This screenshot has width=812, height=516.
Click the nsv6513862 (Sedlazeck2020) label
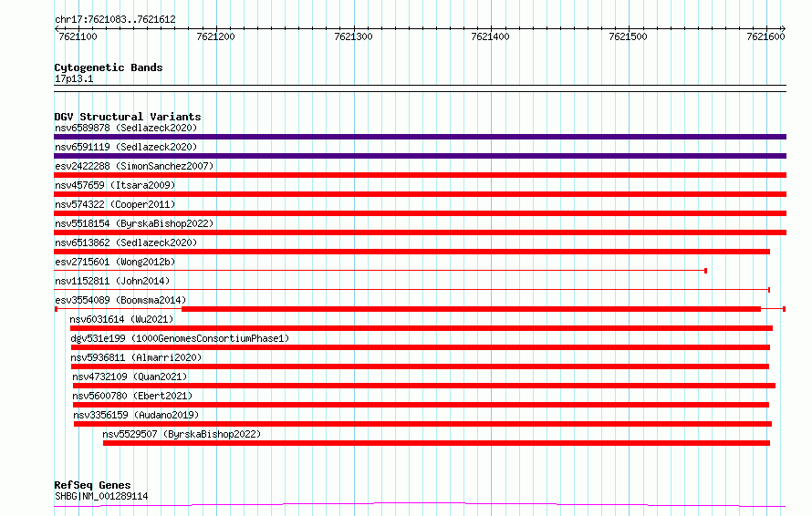pos(126,243)
